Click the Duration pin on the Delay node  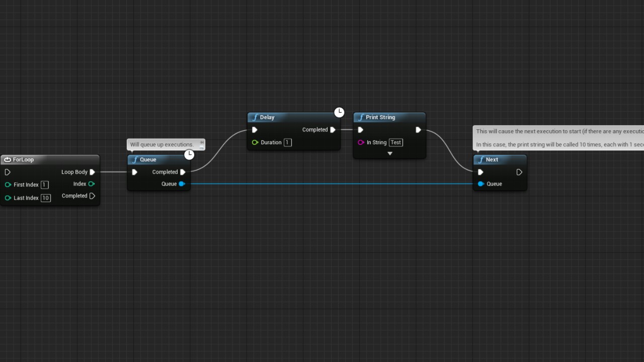click(x=255, y=142)
